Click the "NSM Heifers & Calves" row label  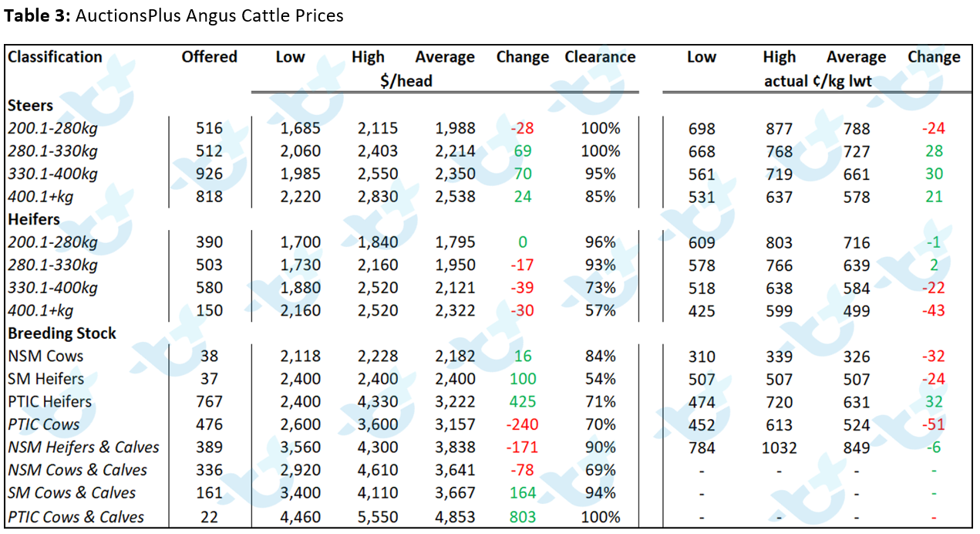click(x=83, y=448)
